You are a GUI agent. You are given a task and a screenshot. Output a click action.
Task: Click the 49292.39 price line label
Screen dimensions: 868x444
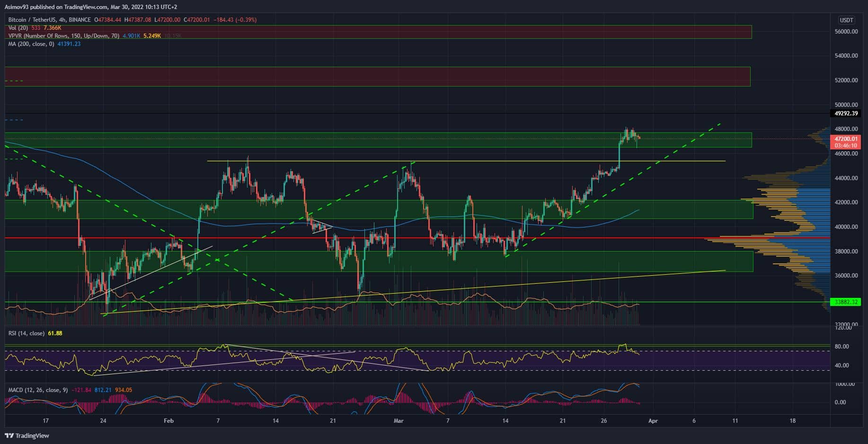click(x=845, y=113)
